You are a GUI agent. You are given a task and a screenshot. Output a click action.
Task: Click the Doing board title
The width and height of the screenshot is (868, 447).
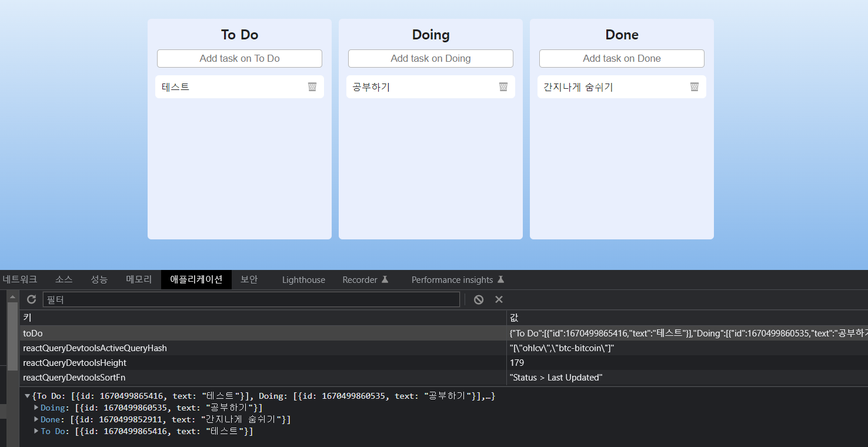pos(430,35)
